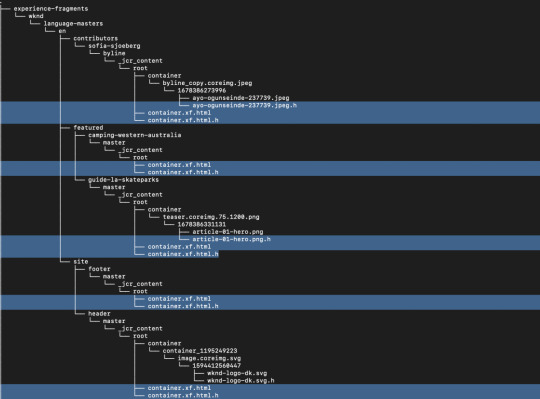The image size is (540, 399).
Task: Click 'container.xf.html.h' in the footer branch
Action: pos(183,306)
